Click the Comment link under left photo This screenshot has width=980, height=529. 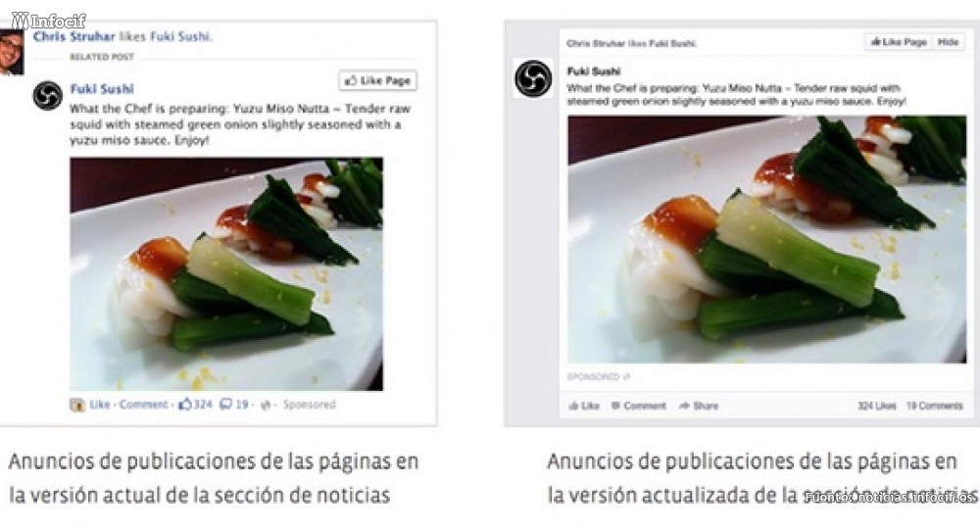click(143, 405)
